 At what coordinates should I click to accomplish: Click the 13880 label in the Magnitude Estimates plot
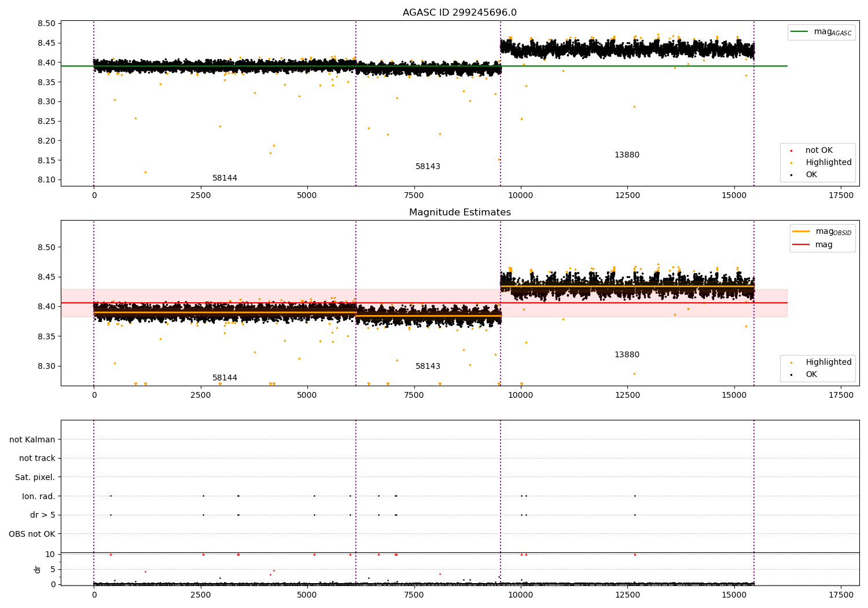(627, 355)
